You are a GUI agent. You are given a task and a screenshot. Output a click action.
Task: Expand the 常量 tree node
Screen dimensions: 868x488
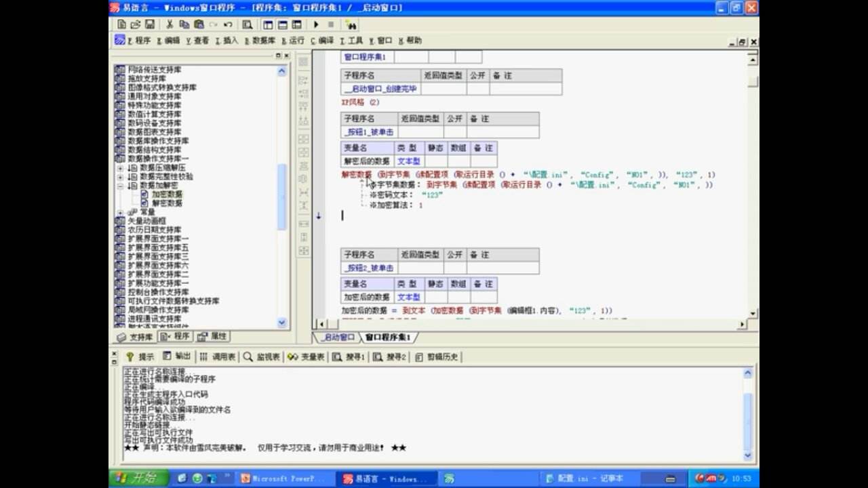click(121, 212)
